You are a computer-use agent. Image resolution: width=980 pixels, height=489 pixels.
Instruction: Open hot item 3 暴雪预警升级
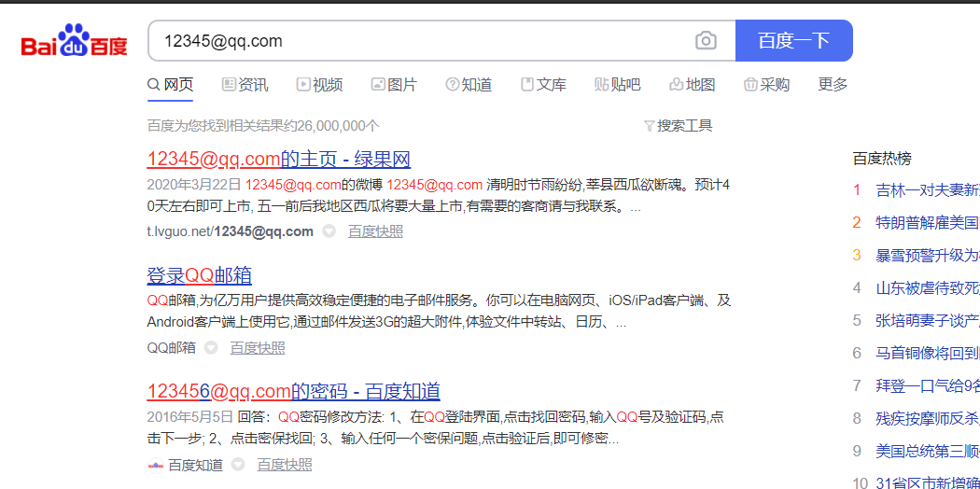927,255
